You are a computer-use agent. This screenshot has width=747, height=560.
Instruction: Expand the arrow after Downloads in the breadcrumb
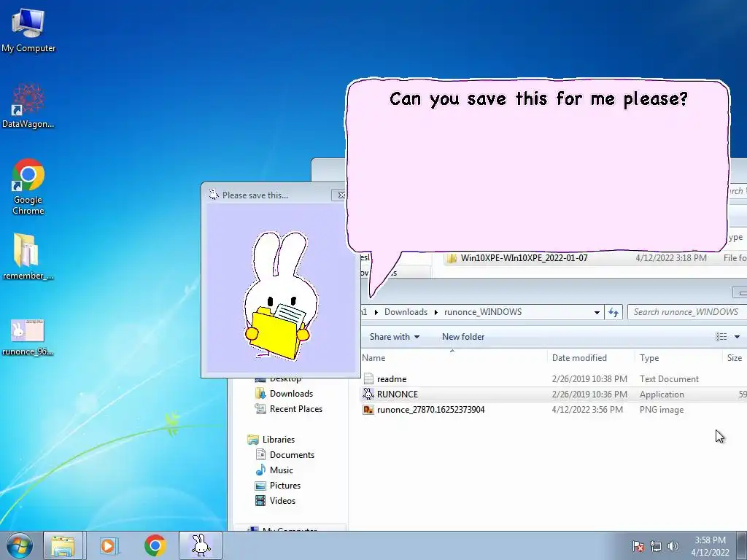436,312
